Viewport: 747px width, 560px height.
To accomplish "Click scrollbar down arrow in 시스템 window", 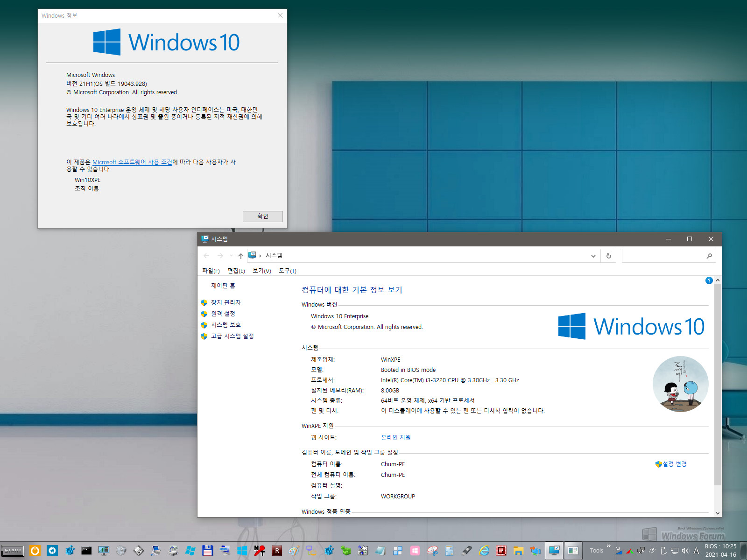I will [718, 513].
